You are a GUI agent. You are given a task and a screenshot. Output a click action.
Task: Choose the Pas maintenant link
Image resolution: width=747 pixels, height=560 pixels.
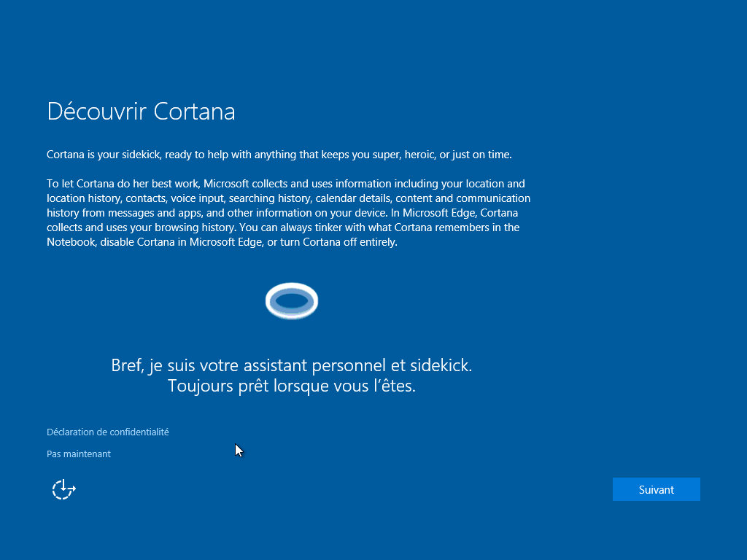(79, 454)
